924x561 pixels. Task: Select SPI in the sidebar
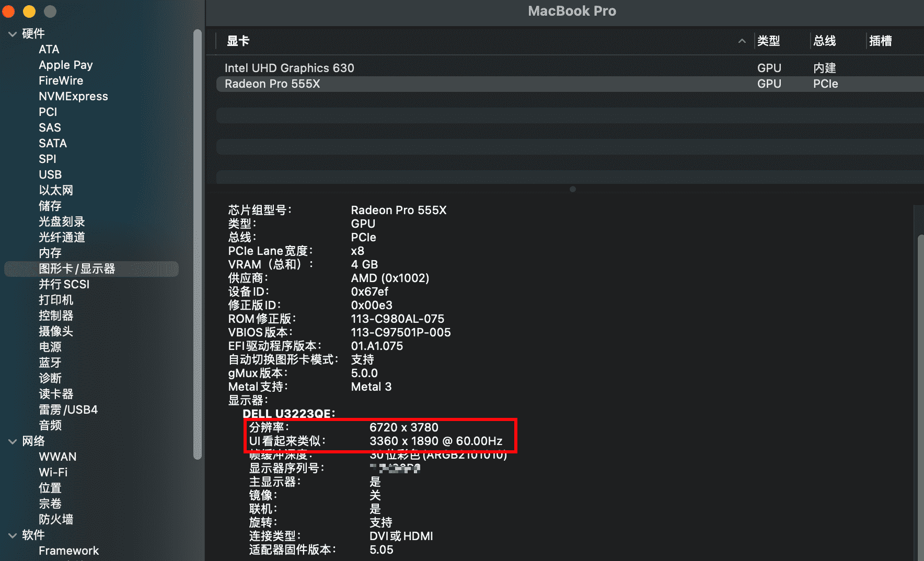(x=48, y=159)
